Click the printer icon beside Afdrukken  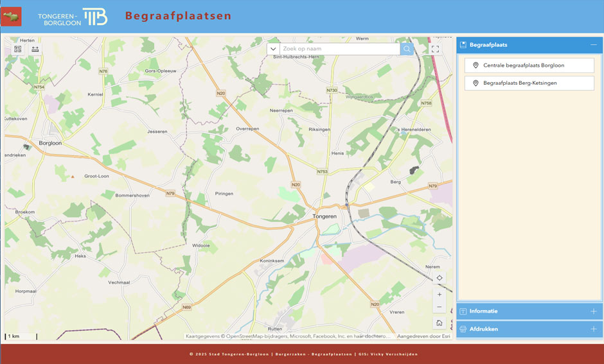(463, 329)
